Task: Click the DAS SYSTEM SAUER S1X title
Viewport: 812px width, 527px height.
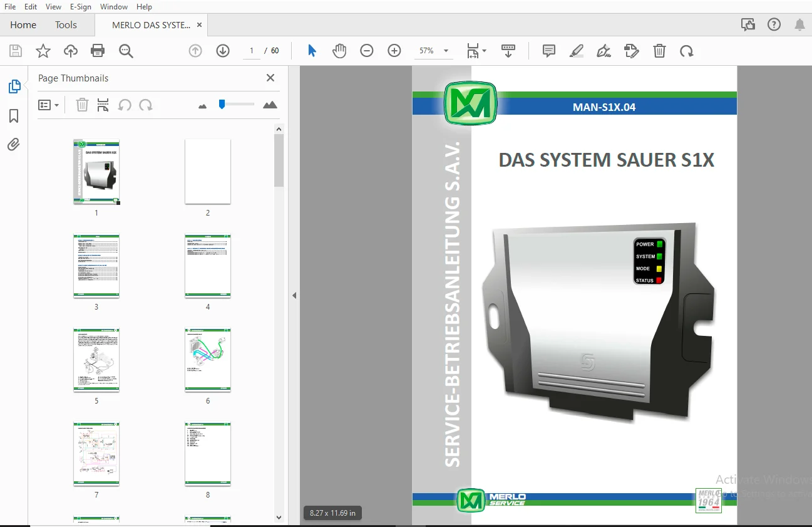Action: pos(606,160)
